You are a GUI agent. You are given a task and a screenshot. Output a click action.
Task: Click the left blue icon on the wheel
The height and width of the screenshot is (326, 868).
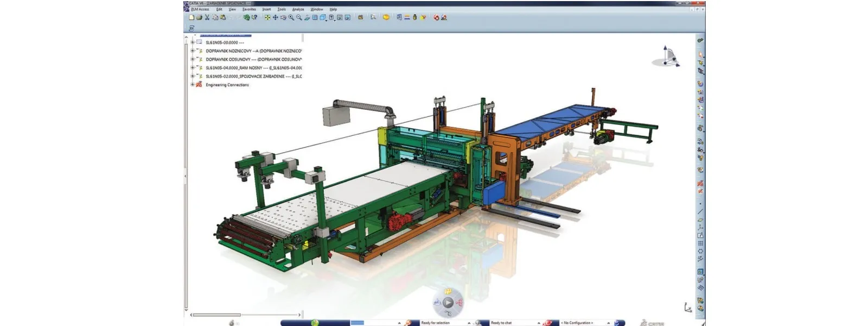click(x=437, y=303)
